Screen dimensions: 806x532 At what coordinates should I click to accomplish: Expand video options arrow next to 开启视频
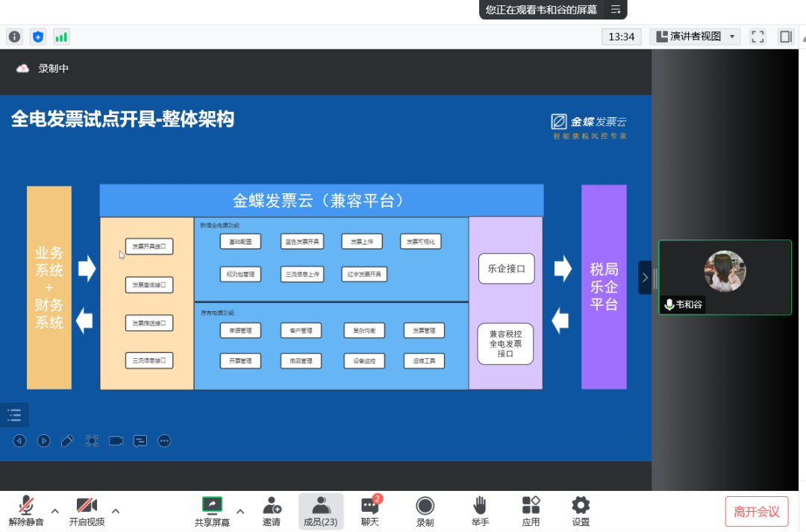(x=116, y=511)
